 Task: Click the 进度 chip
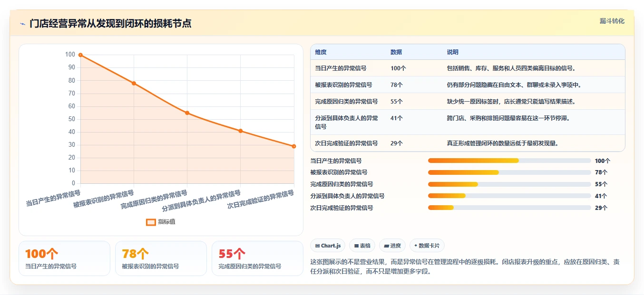point(392,246)
